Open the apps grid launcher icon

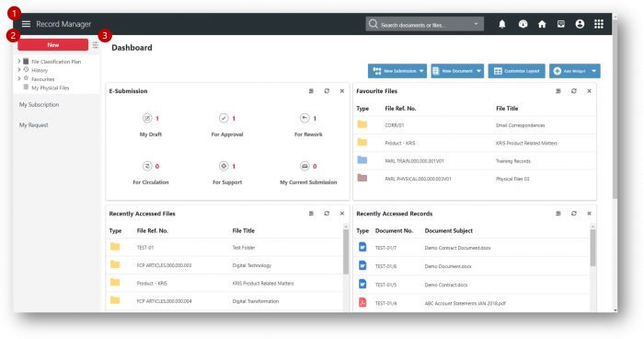tap(599, 24)
